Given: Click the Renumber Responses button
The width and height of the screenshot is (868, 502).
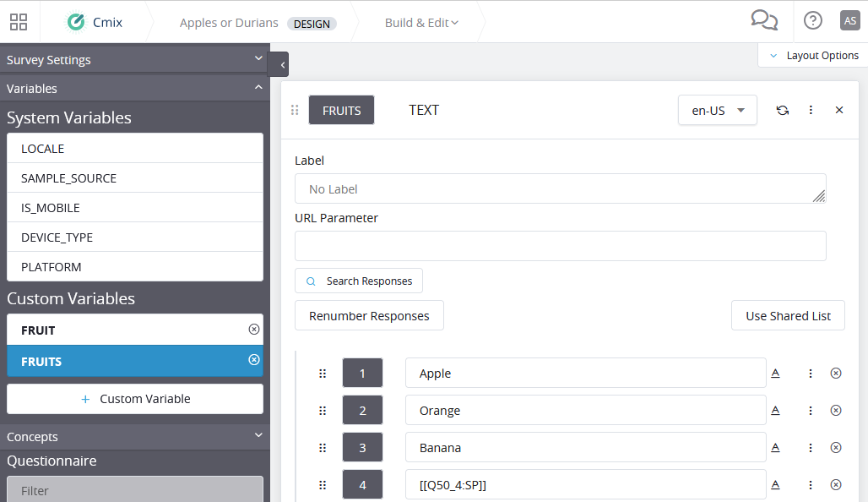Looking at the screenshot, I should [369, 316].
